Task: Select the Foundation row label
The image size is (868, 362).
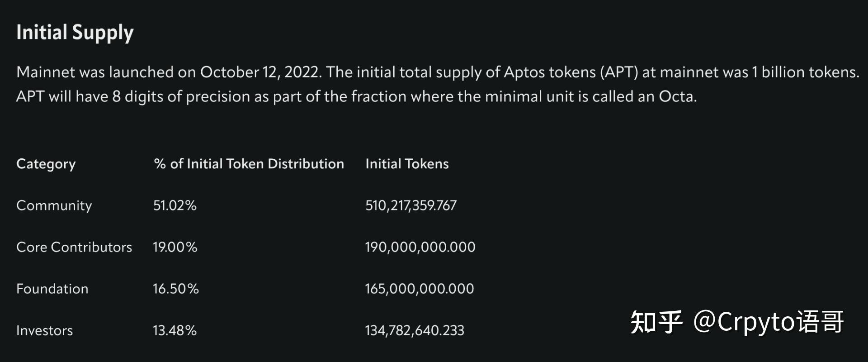Action: pos(52,289)
